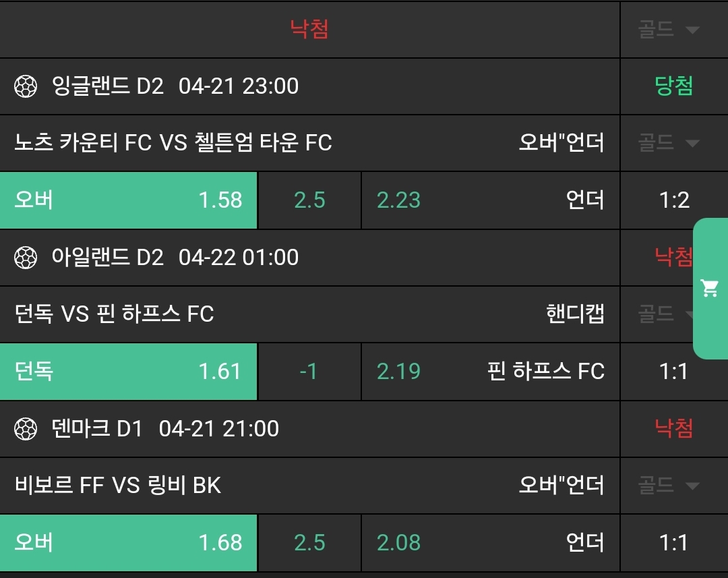Choose 핀 하프스 FC 2.19 option
This screenshot has width=728, height=578.
click(x=490, y=372)
